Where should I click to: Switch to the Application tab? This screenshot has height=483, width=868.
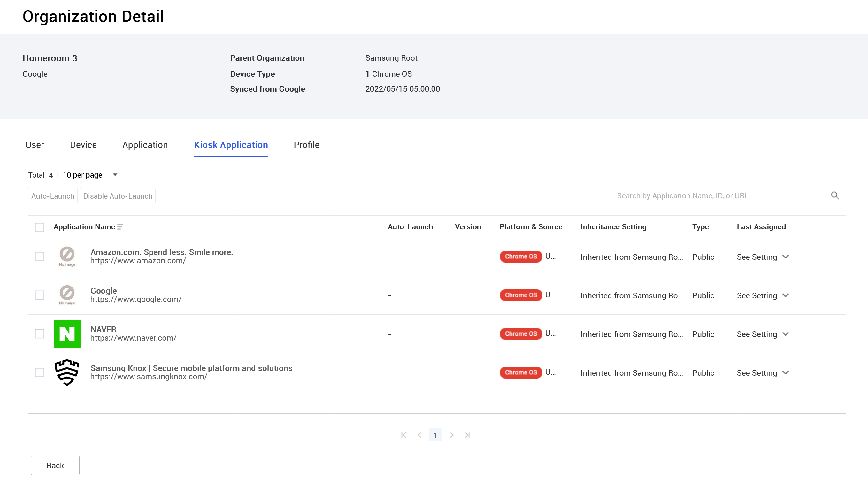tap(144, 144)
